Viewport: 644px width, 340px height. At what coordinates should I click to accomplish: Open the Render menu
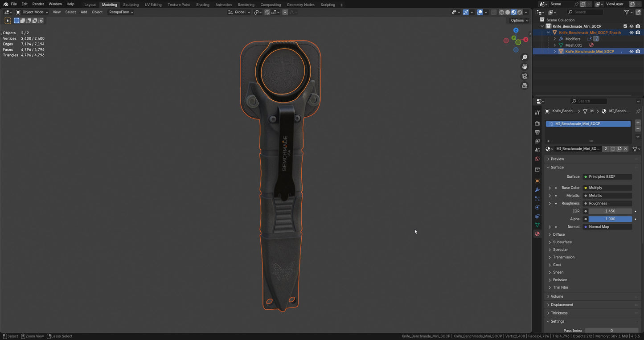tap(38, 4)
